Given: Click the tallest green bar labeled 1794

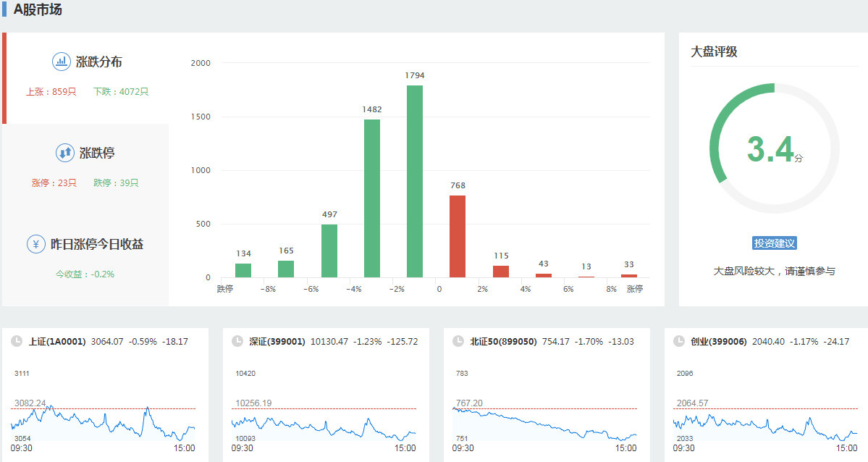Looking at the screenshot, I should click(415, 181).
